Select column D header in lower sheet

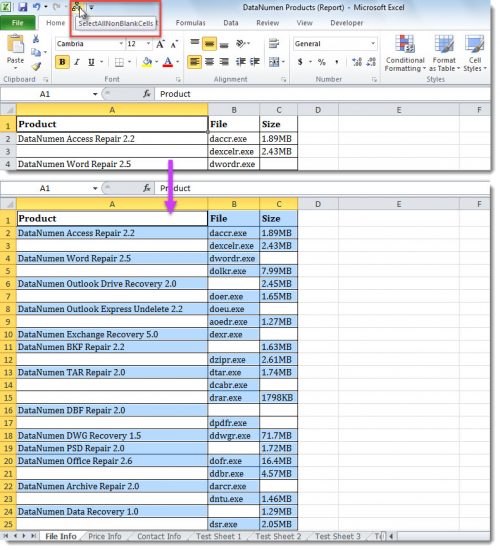tap(318, 204)
